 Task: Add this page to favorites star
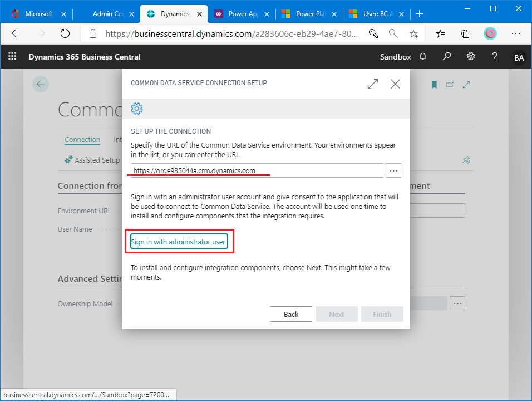point(413,33)
